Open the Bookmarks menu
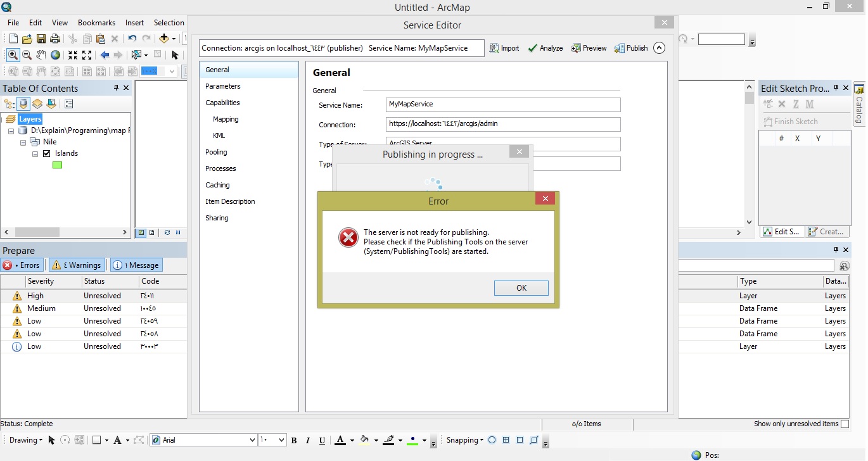 (97, 23)
